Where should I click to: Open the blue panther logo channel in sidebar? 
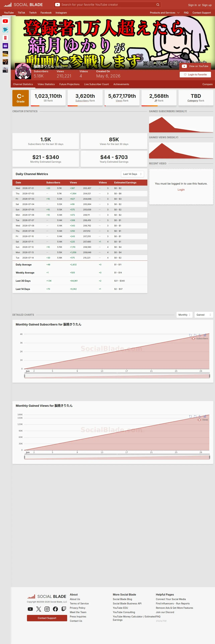[x=5, y=30]
